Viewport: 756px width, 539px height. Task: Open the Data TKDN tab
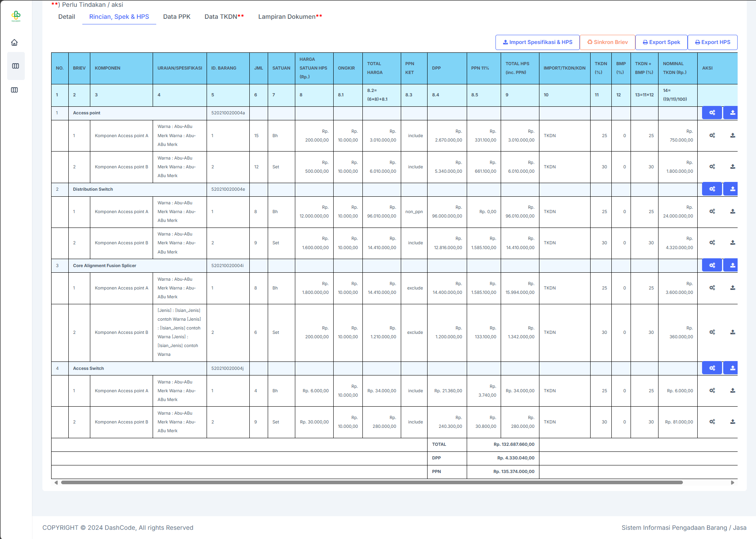[224, 17]
